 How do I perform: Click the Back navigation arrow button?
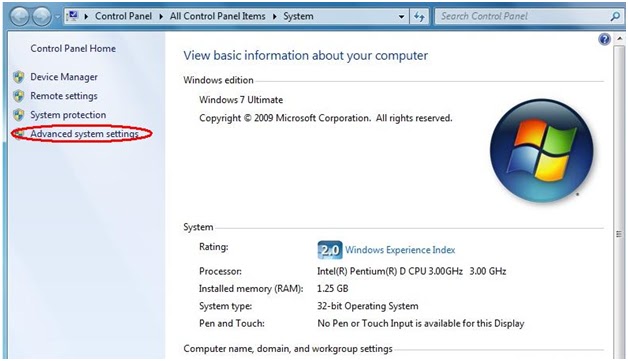(x=19, y=17)
